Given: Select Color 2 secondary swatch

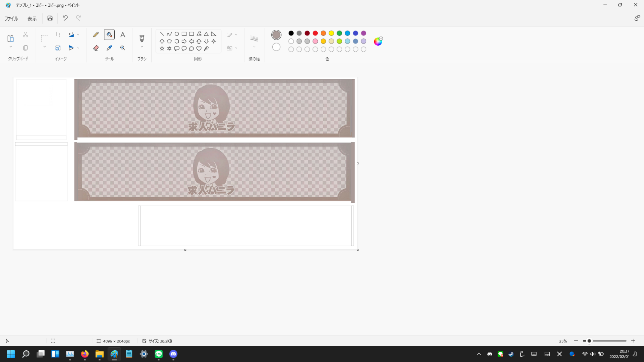Looking at the screenshot, I should pos(276,47).
